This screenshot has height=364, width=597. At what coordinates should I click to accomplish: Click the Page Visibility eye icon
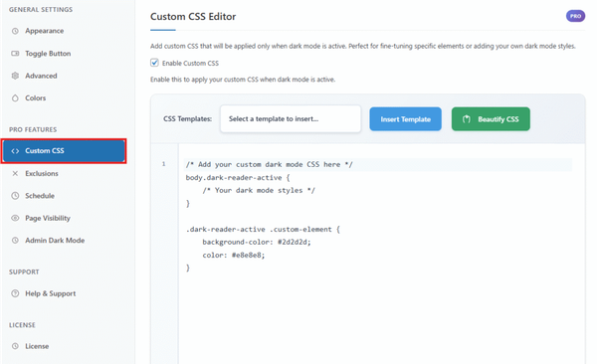click(15, 218)
